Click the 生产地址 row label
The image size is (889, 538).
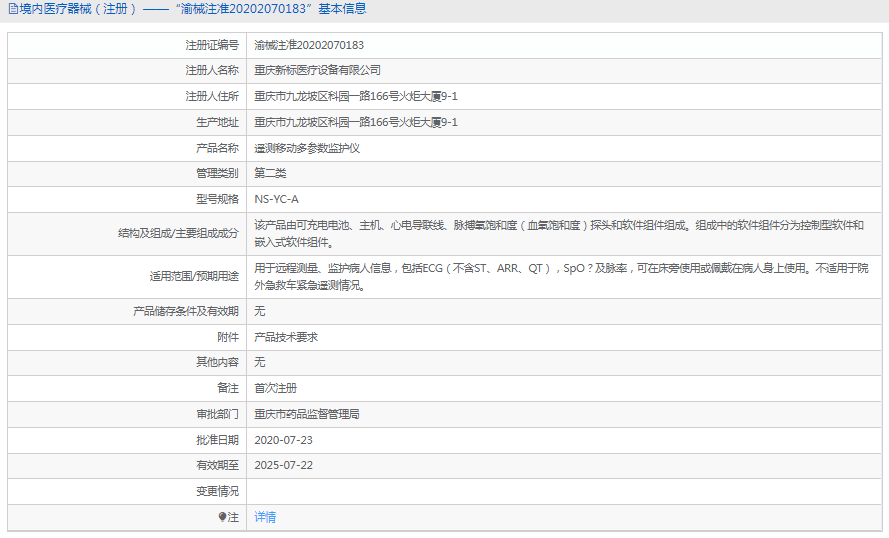tap(218, 122)
